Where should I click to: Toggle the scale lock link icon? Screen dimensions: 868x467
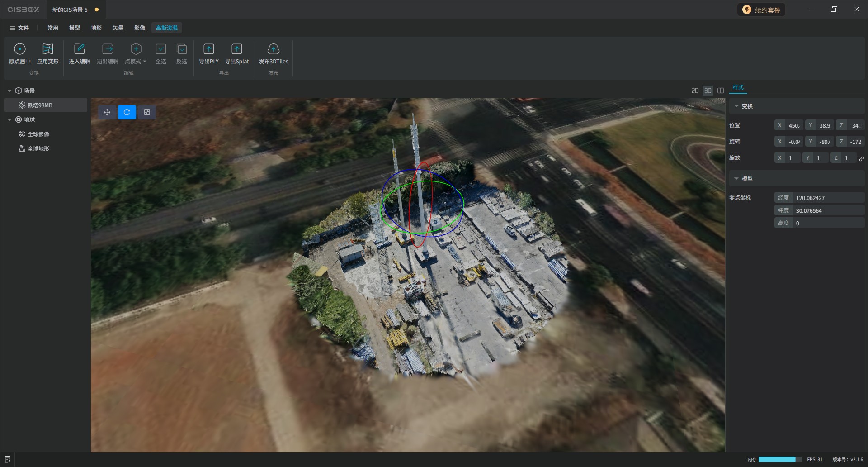[862, 158]
